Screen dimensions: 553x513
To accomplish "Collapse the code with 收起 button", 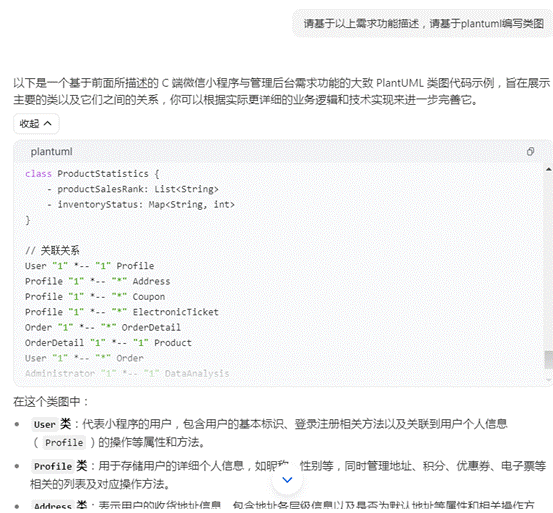I will (36, 124).
